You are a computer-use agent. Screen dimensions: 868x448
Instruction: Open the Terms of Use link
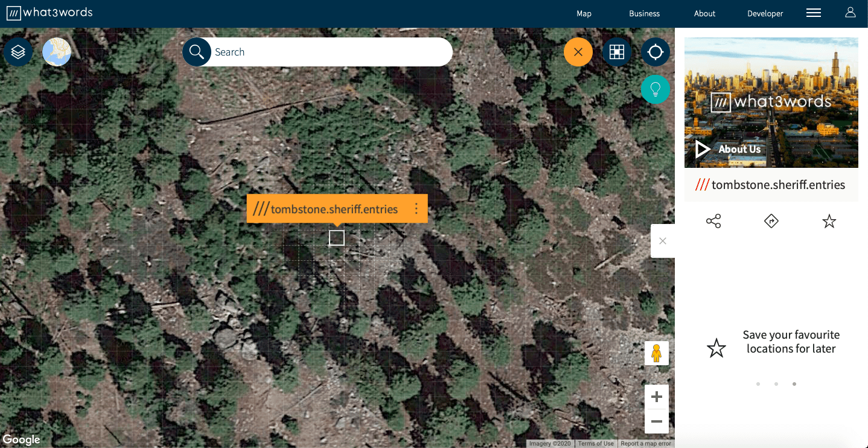(x=596, y=444)
